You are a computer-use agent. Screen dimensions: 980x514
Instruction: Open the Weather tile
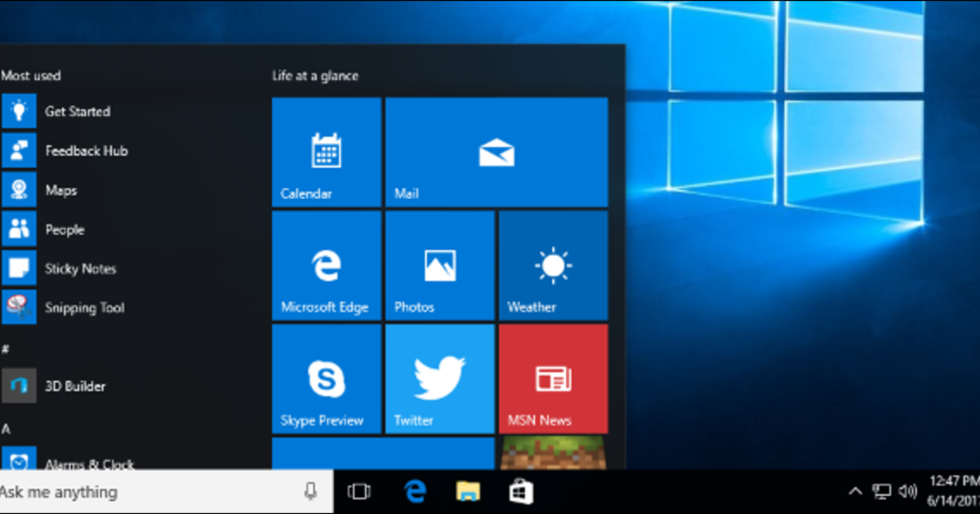click(x=553, y=265)
